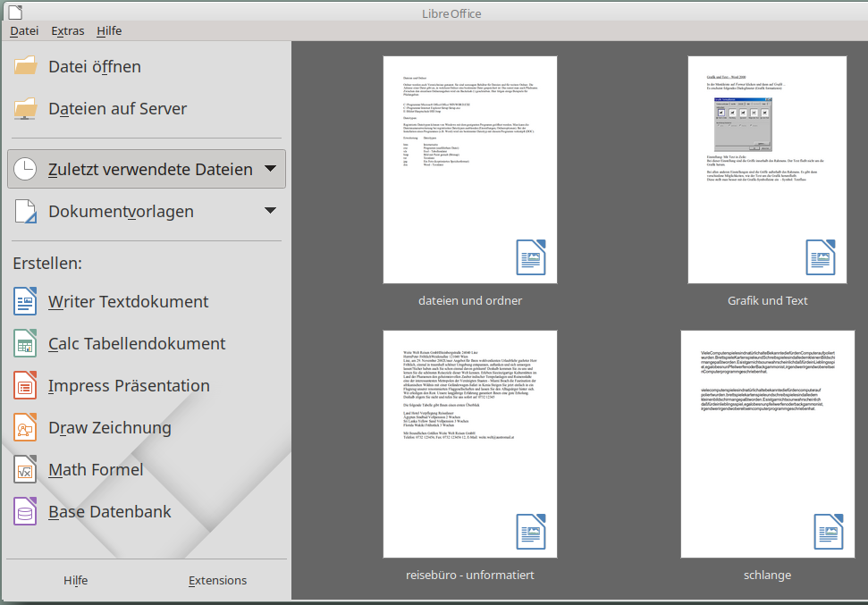Screen dimensions: 868x605
Task: Click the clock icon for recent files
Action: click(25, 169)
